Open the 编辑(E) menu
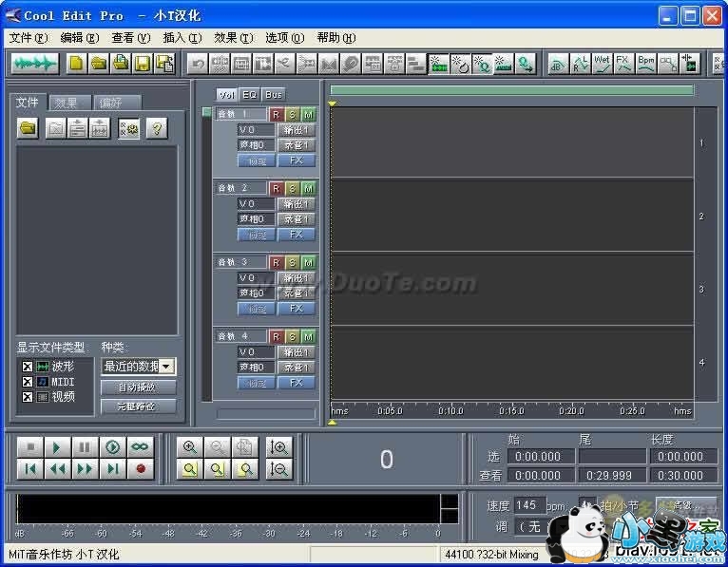 (80, 38)
